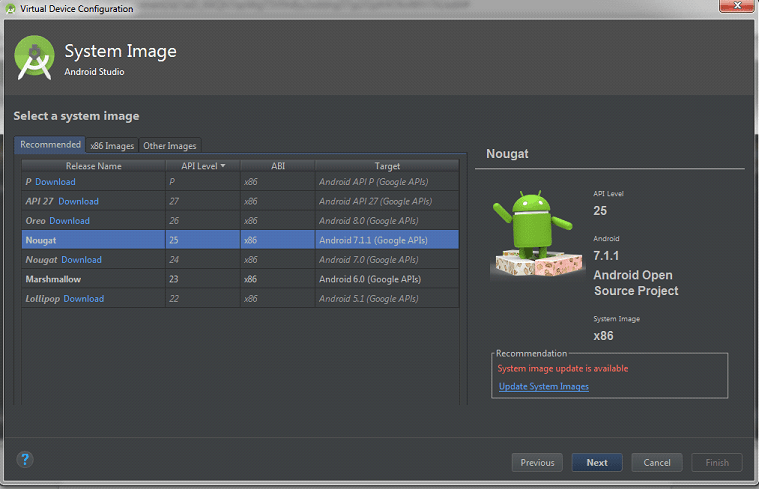Image resolution: width=759 pixels, height=489 pixels.
Task: Click the ABI column header
Action: click(278, 166)
